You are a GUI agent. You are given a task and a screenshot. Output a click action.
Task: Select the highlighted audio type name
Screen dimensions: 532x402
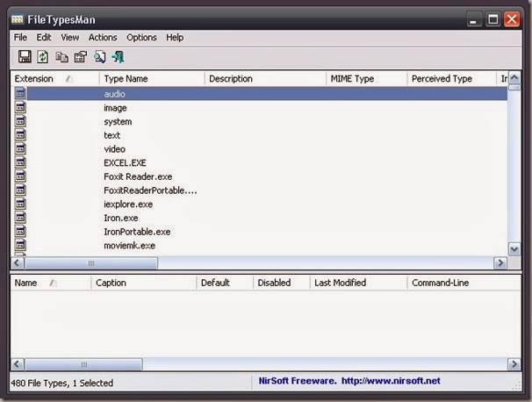point(114,94)
